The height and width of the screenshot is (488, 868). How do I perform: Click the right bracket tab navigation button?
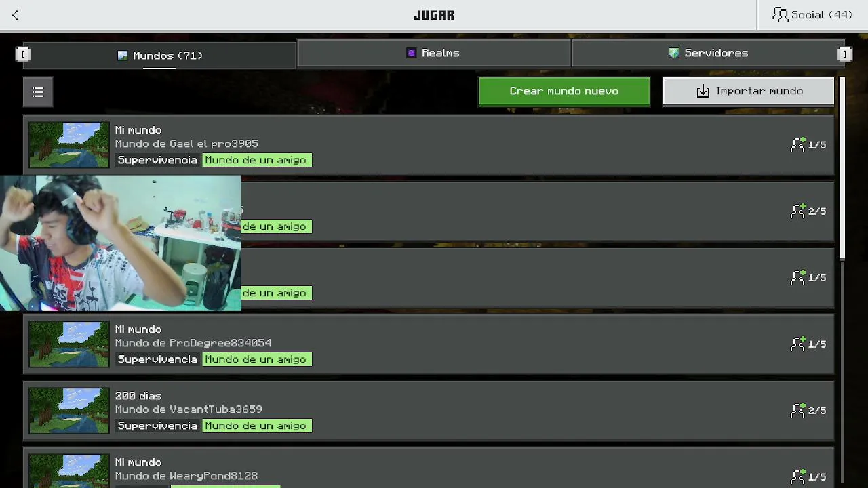pos(845,54)
